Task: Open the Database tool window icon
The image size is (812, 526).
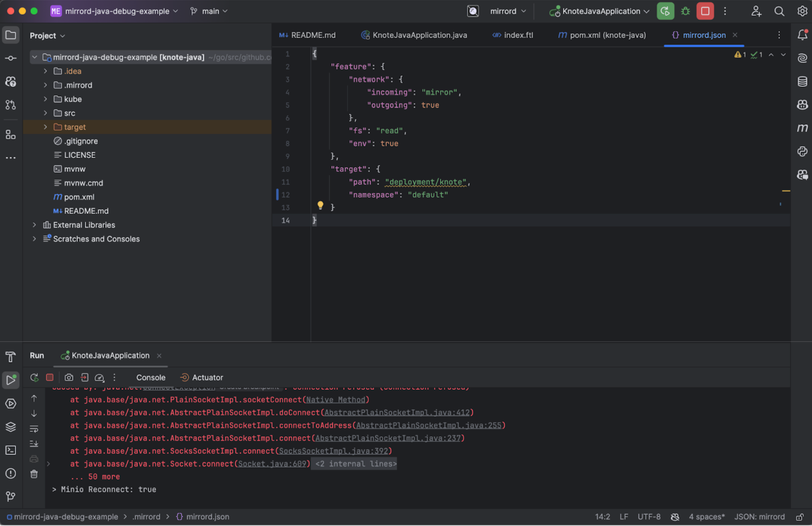Action: click(x=802, y=81)
